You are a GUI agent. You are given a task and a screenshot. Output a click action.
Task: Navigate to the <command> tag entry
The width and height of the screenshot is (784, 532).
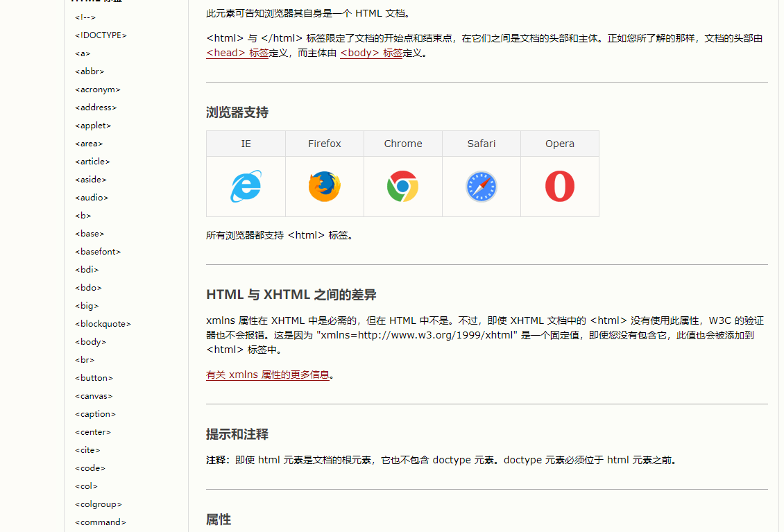101,522
